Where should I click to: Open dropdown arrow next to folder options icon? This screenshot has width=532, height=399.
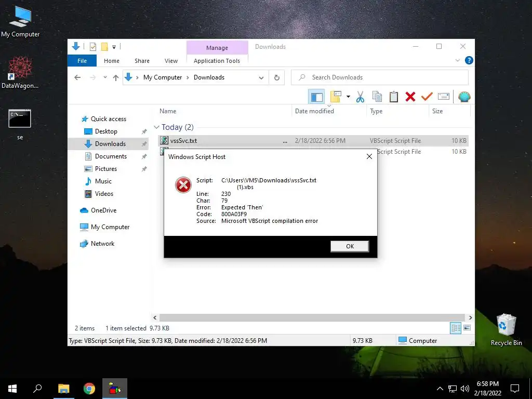tap(348, 97)
